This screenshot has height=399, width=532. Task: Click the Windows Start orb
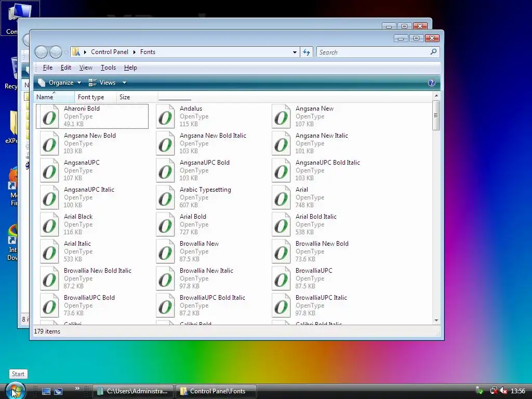(15, 391)
